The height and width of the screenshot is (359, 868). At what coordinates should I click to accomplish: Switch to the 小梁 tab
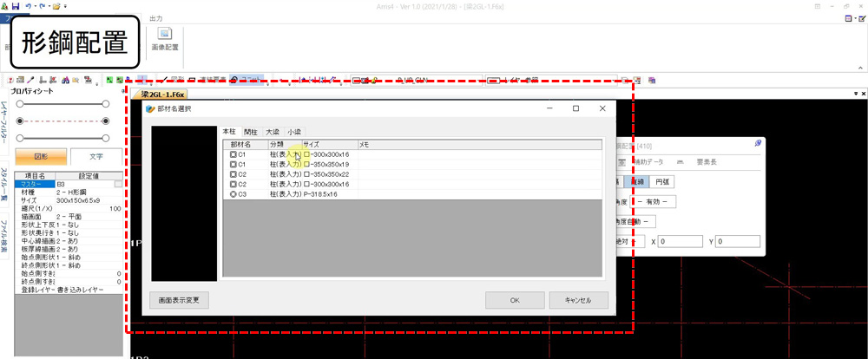click(x=294, y=132)
